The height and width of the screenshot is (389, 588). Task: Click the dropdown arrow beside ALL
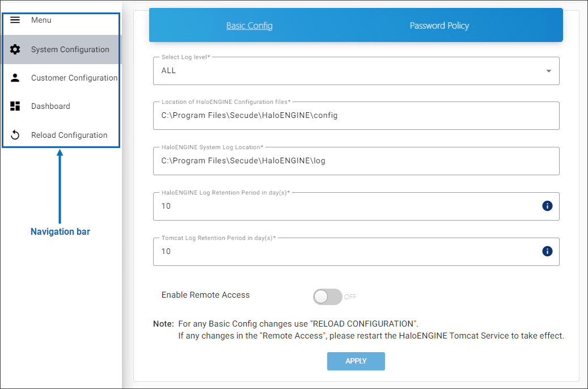coord(548,71)
